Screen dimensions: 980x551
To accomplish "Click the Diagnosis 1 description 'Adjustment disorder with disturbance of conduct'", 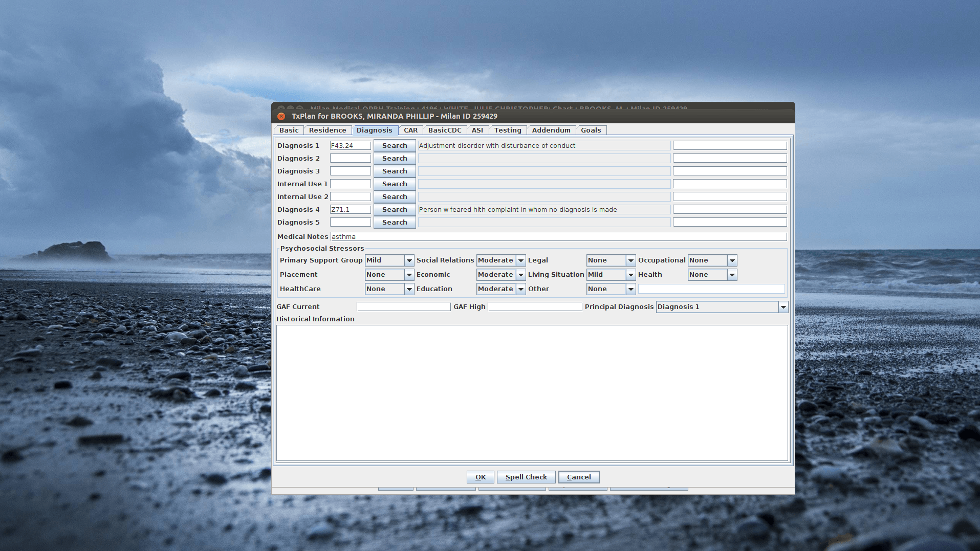I will tap(544, 146).
